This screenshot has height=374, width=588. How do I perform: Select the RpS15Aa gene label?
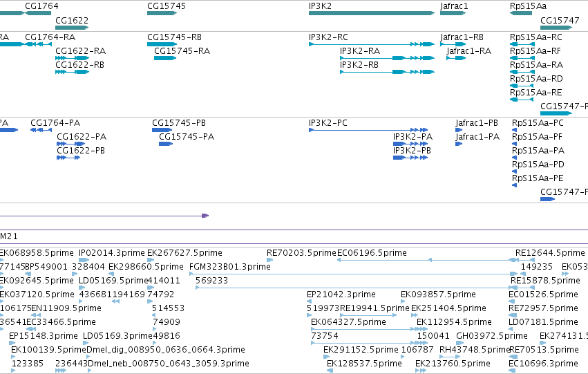(x=528, y=6)
